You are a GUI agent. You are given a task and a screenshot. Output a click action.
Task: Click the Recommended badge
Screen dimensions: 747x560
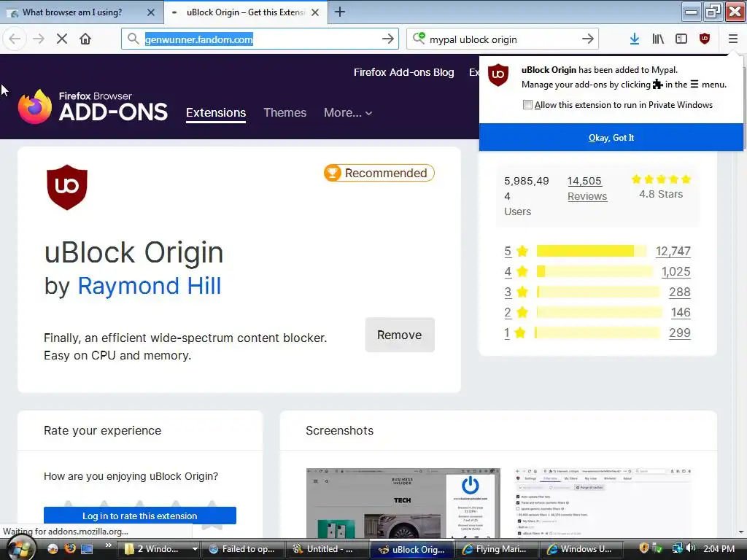[x=379, y=173]
